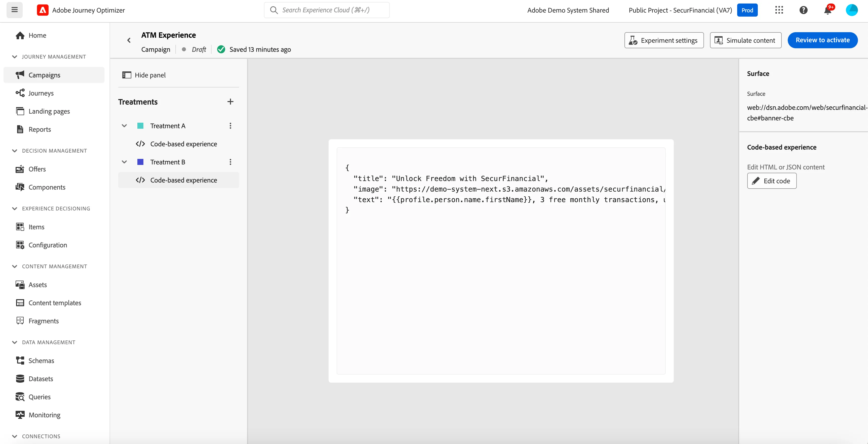The width and height of the screenshot is (868, 444).
Task: Click the Edit code button
Action: coord(772,181)
